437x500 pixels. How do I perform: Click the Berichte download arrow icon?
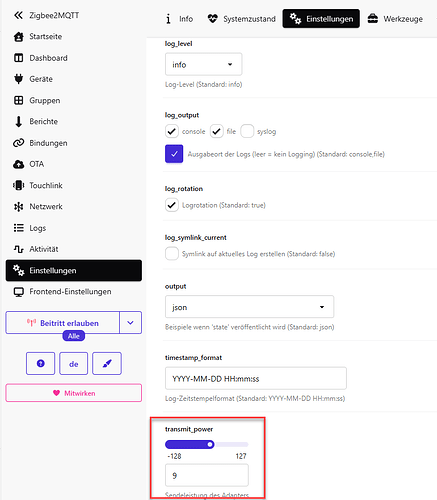tap(19, 122)
